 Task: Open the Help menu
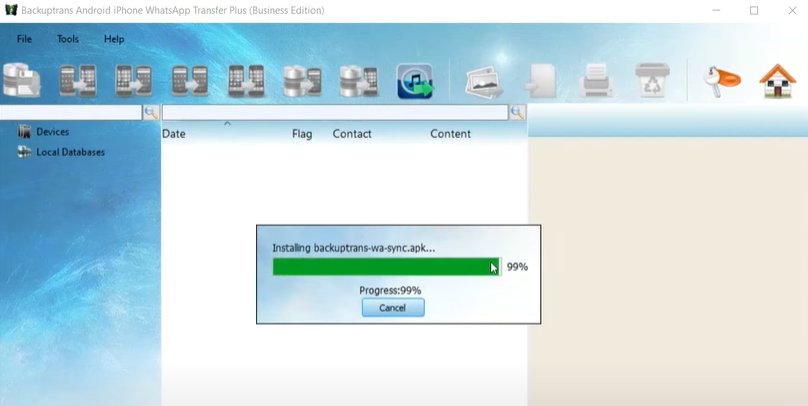coord(114,39)
